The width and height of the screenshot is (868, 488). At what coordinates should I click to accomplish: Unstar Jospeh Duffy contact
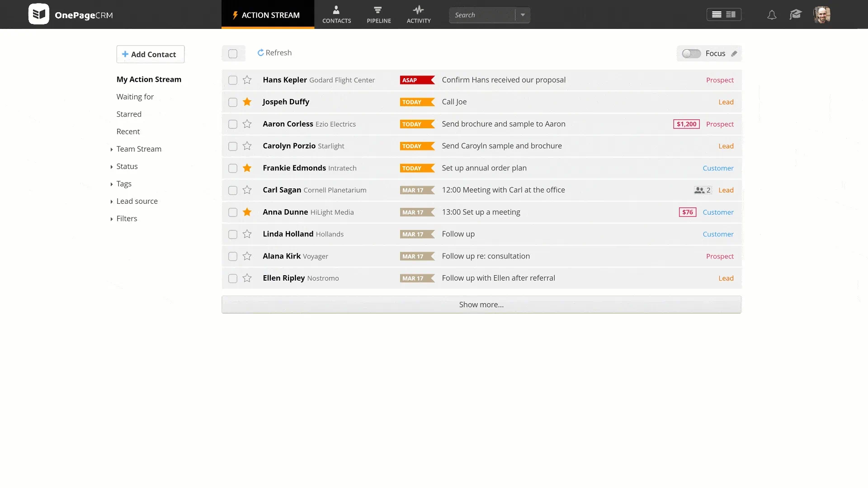tap(247, 102)
